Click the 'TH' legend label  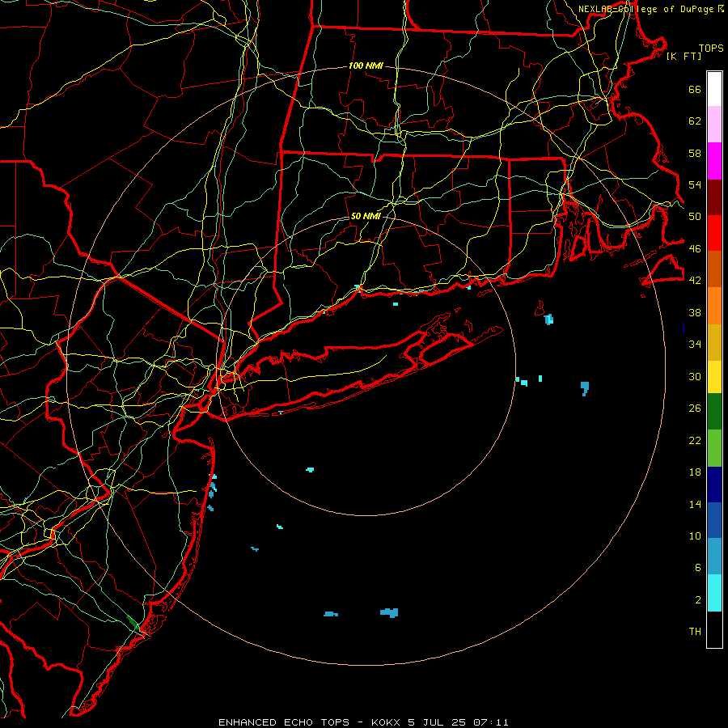[x=695, y=631]
